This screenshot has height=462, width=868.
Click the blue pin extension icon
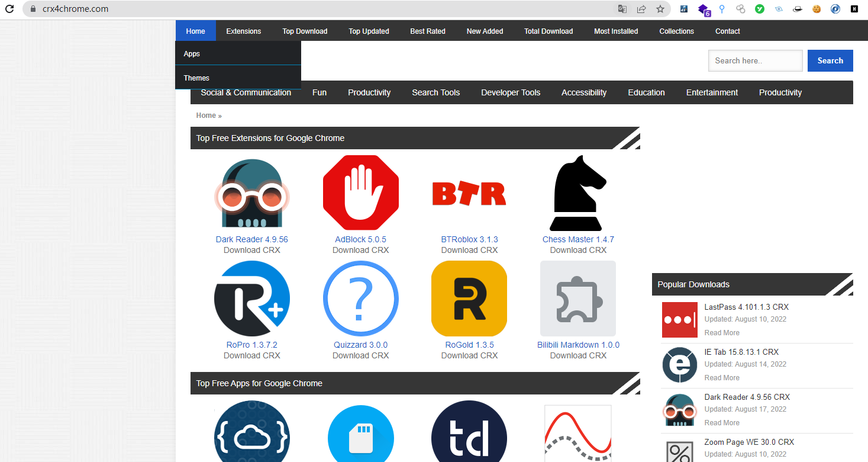tap(722, 9)
